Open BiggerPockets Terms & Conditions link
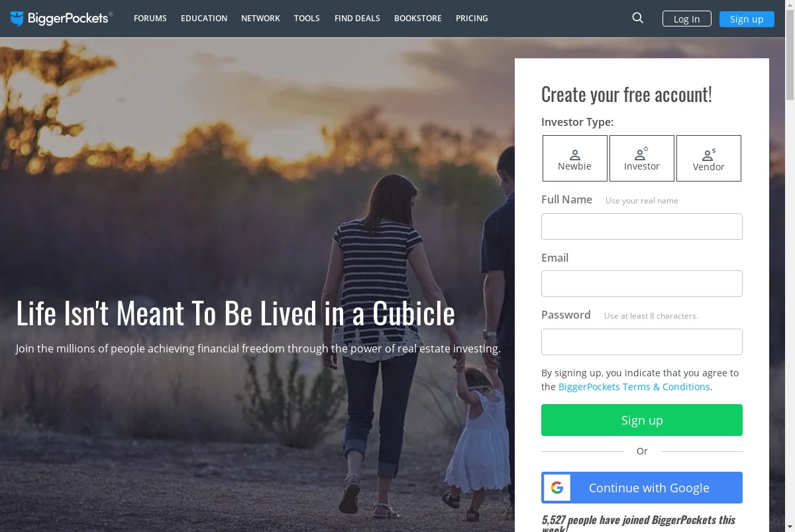 click(634, 387)
